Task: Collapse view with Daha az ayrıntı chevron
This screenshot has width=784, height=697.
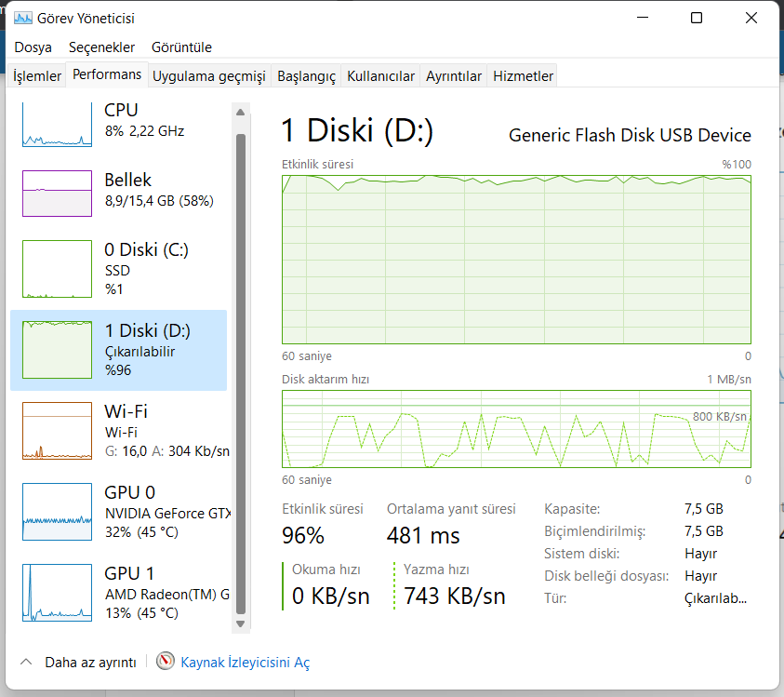Action: point(26,663)
